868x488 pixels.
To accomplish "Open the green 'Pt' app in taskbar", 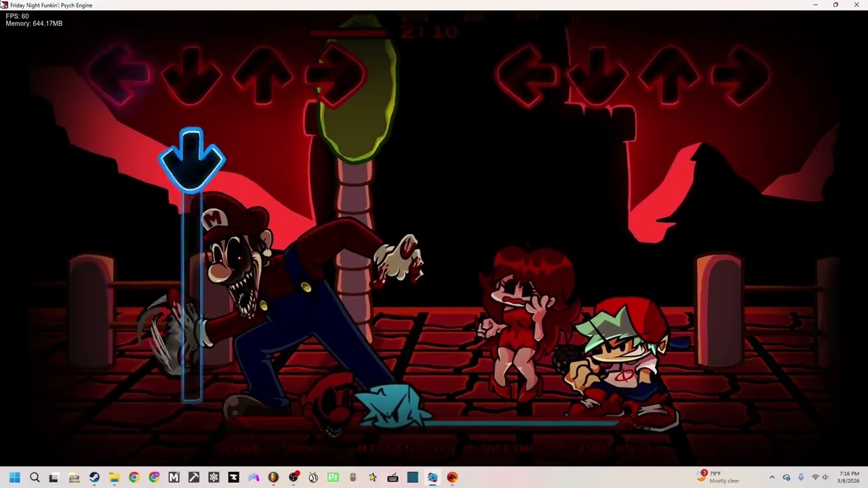I will (x=333, y=477).
